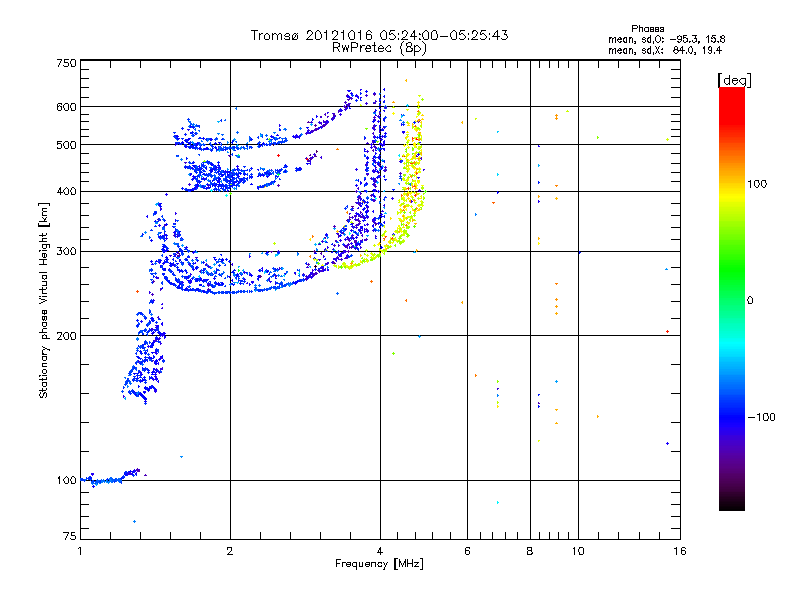Image resolution: width=800 pixels, height=600 pixels.
Task: Click the plot title 'Tromsø 20121016 05:24:00-05:25:43'
Action: click(379, 35)
